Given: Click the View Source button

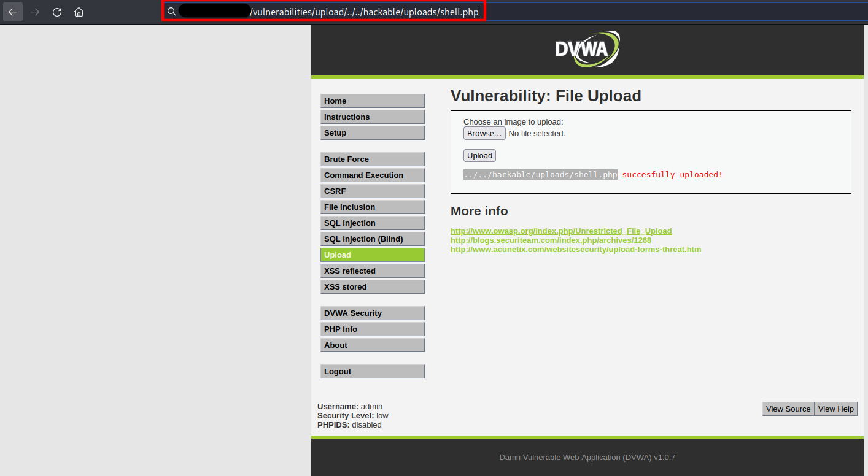Looking at the screenshot, I should (x=788, y=409).
